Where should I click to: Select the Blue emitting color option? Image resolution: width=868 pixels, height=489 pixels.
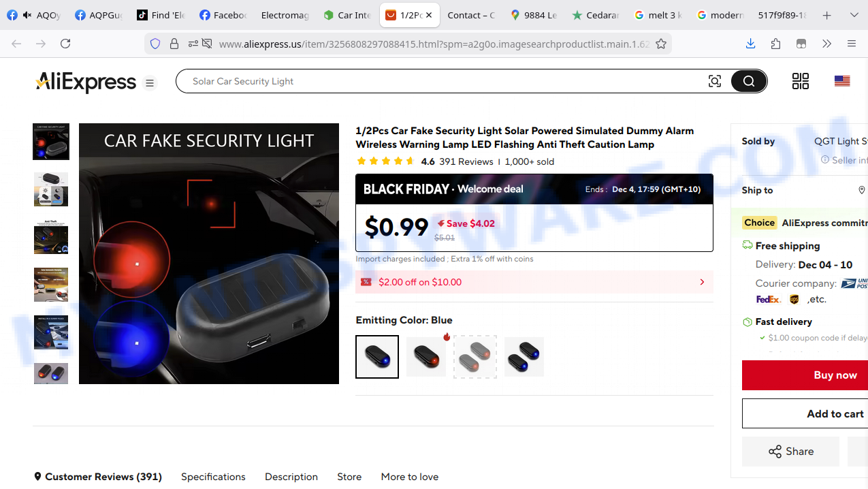(377, 357)
